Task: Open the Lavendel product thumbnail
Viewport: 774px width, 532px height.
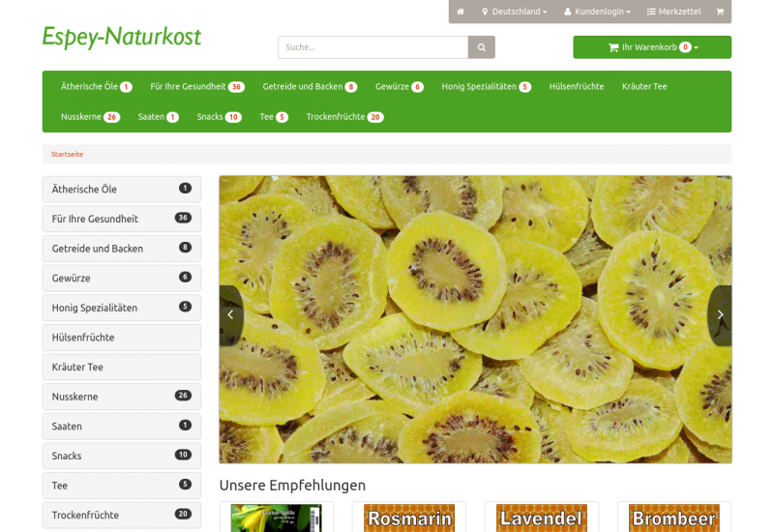Action: click(x=541, y=517)
